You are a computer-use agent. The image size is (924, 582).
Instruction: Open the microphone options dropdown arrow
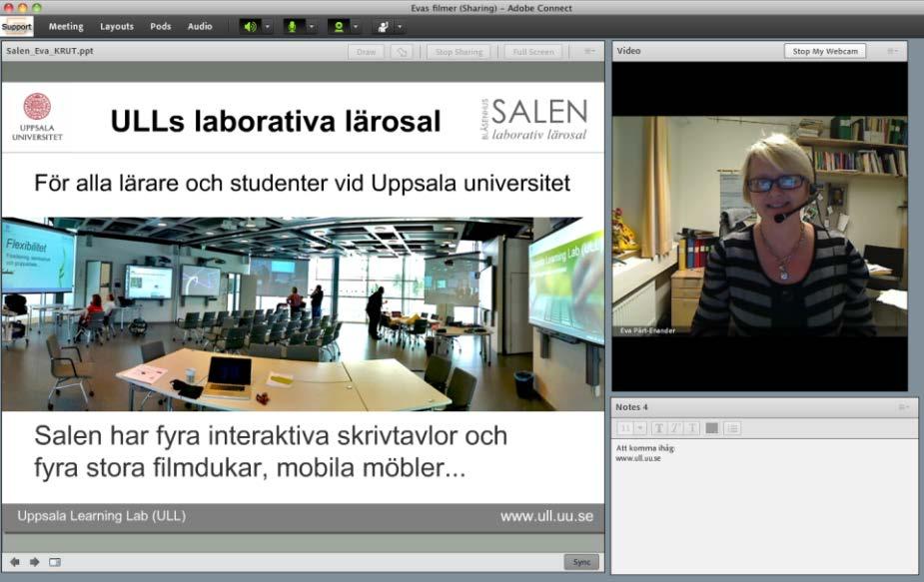311,27
